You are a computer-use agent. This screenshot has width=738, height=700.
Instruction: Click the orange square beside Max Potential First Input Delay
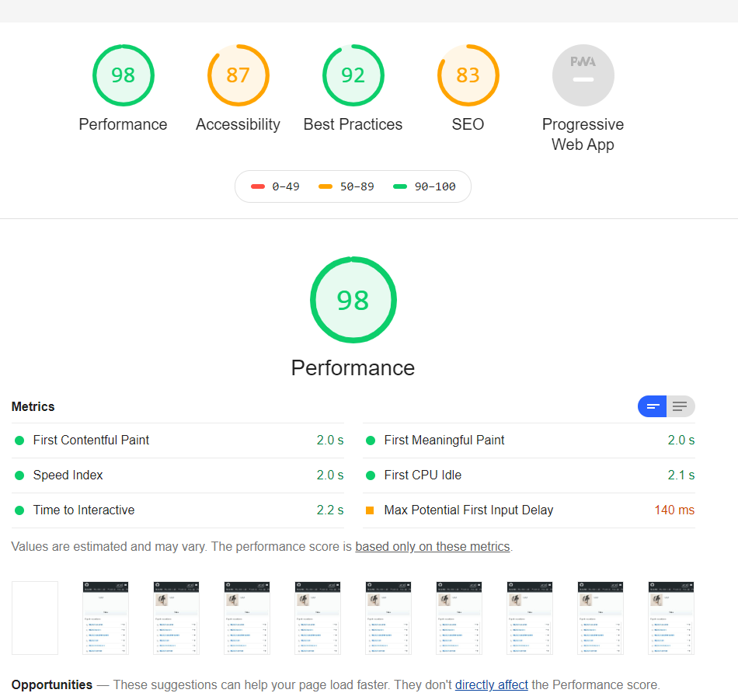click(x=370, y=510)
